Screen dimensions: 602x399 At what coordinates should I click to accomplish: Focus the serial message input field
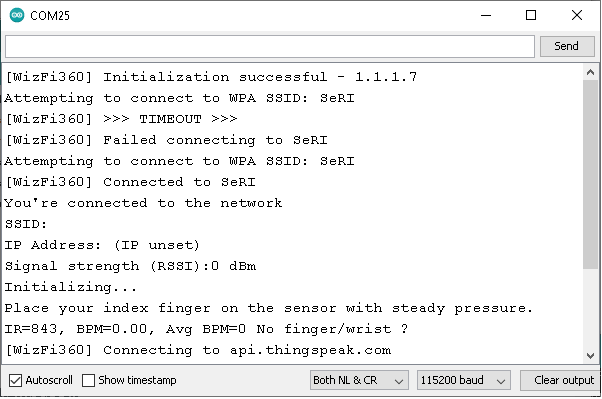point(270,46)
